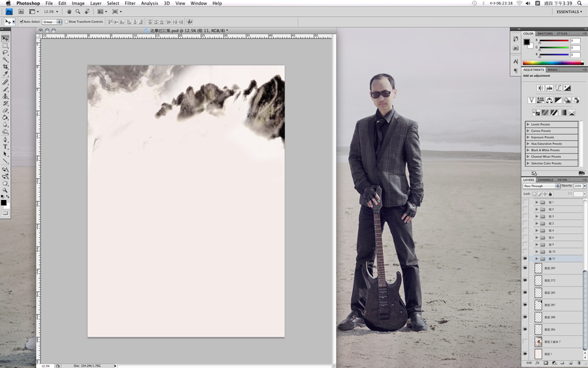Enable Show Transform Controls checkbox

pos(67,22)
